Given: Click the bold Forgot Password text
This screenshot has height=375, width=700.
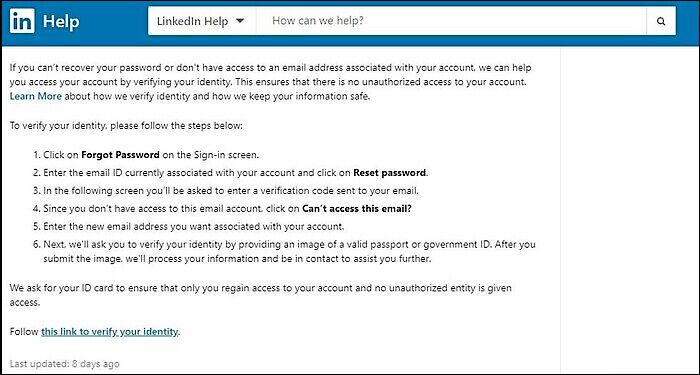Looking at the screenshot, I should (120, 155).
